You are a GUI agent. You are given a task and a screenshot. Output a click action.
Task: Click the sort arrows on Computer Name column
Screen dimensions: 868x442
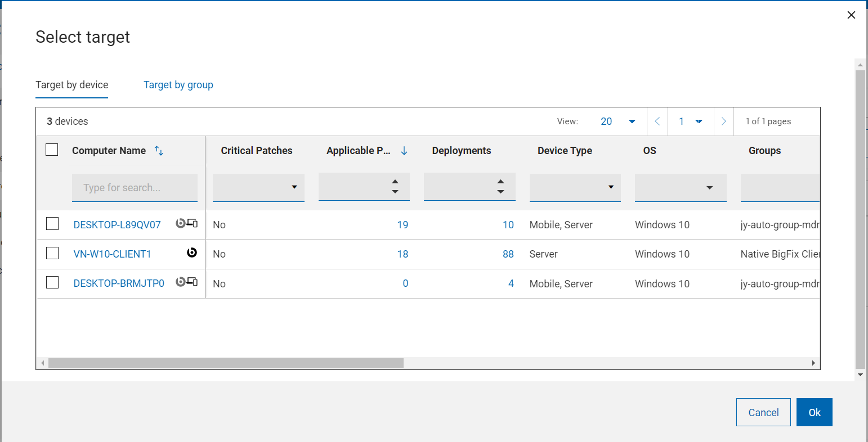tap(158, 150)
